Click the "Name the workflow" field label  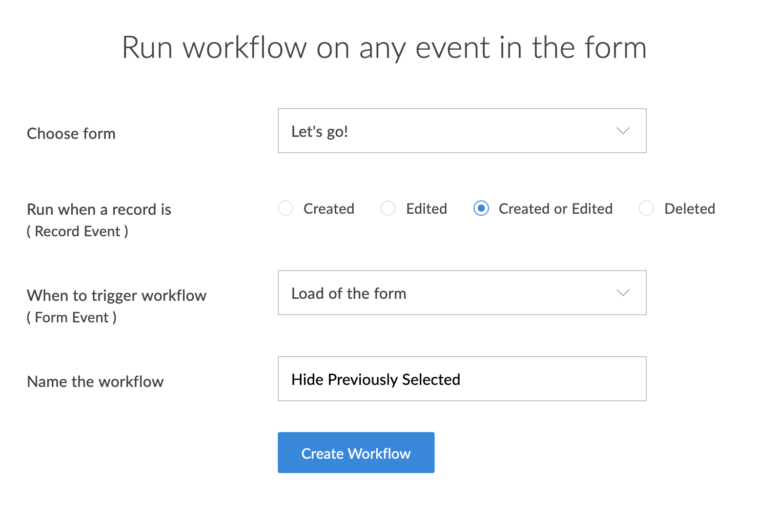click(95, 382)
